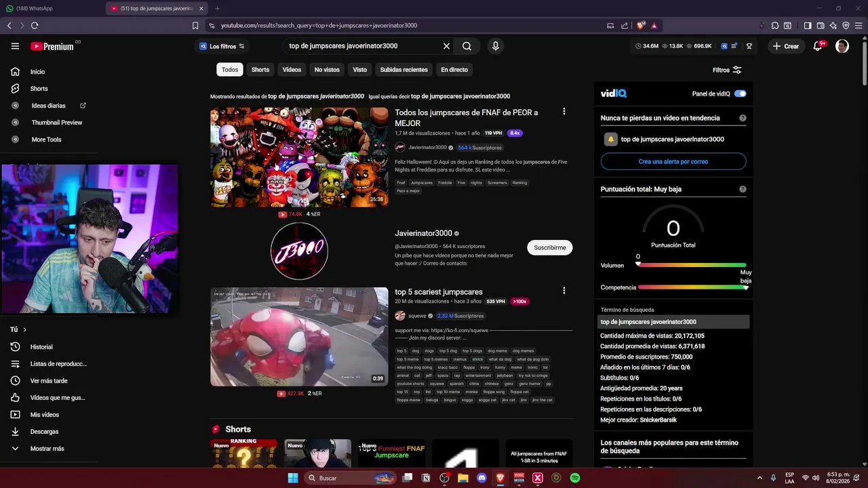Click the Volumen score bar

pyautogui.click(x=692, y=265)
